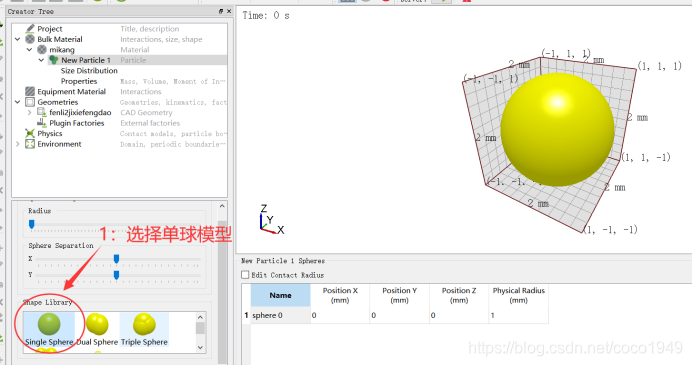Click the Radius slider handle

pos(31,224)
